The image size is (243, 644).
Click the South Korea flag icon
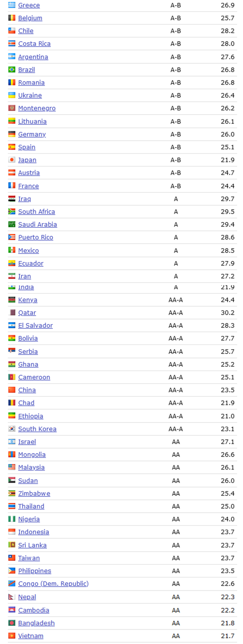(12, 429)
